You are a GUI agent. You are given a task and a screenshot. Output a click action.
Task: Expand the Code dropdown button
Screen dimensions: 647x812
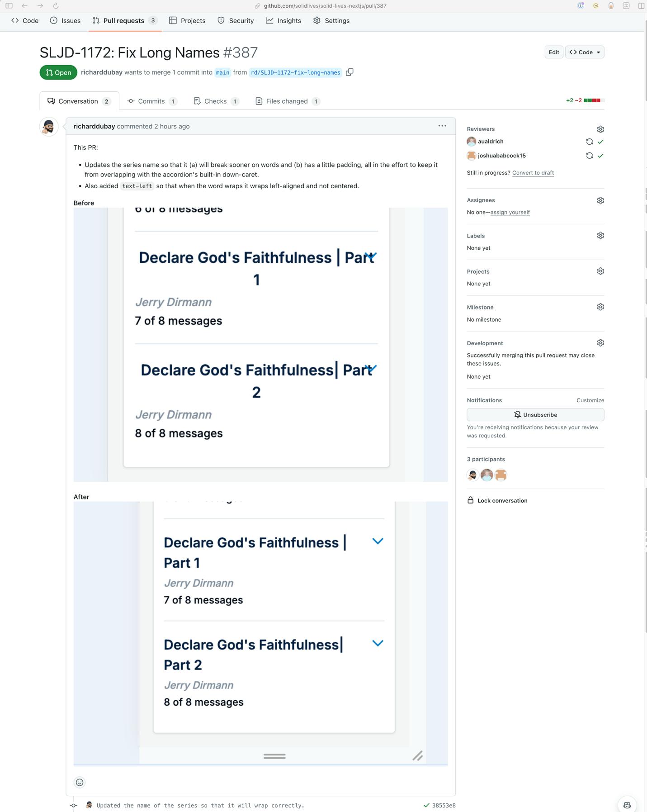(x=585, y=52)
